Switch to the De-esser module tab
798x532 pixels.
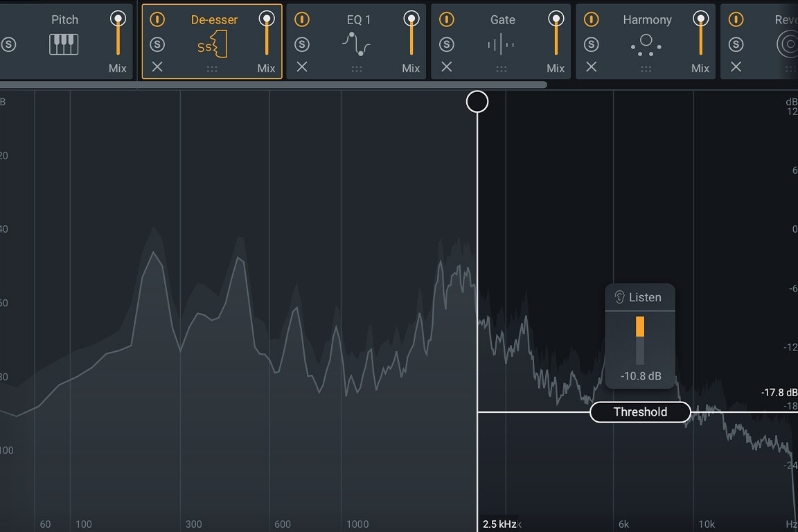(213, 19)
